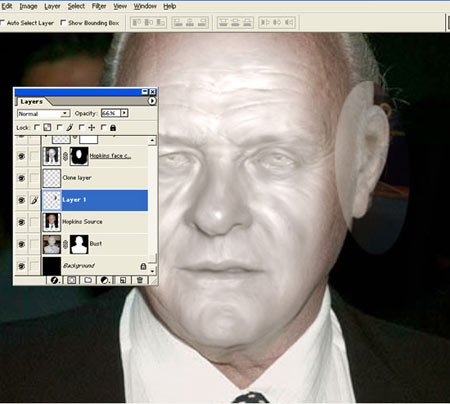Viewport: 450px width, 404px height.
Task: Open the Layers palette flyout menu
Action: 152,101
